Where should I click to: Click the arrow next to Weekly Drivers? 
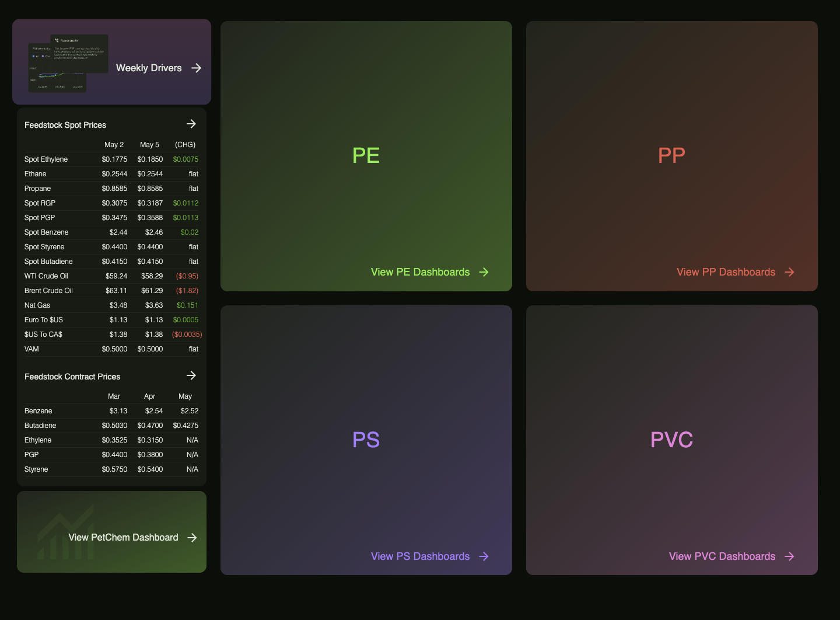pyautogui.click(x=197, y=68)
